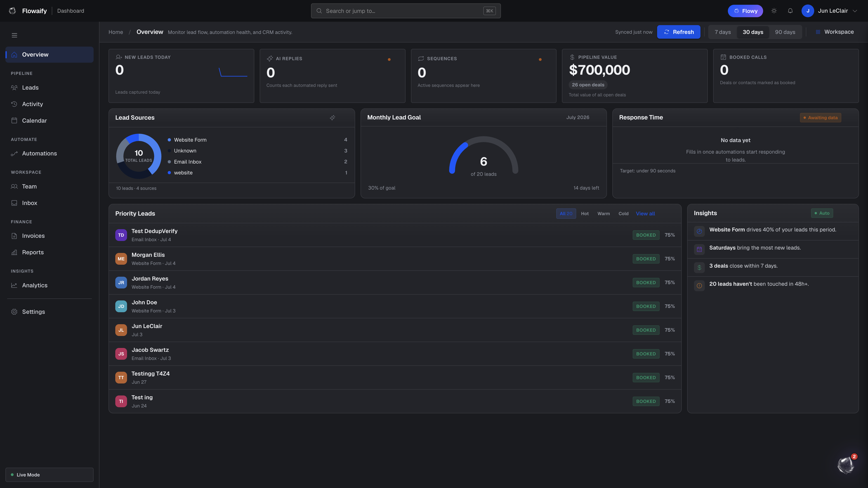
Task: Click the JD avatar for John Doe
Action: (121, 306)
